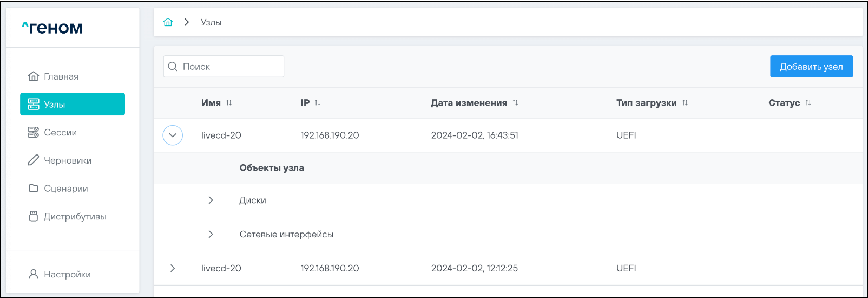Open Дистрибутивы in the sidebar
This screenshot has width=868, height=298.
[x=75, y=217]
